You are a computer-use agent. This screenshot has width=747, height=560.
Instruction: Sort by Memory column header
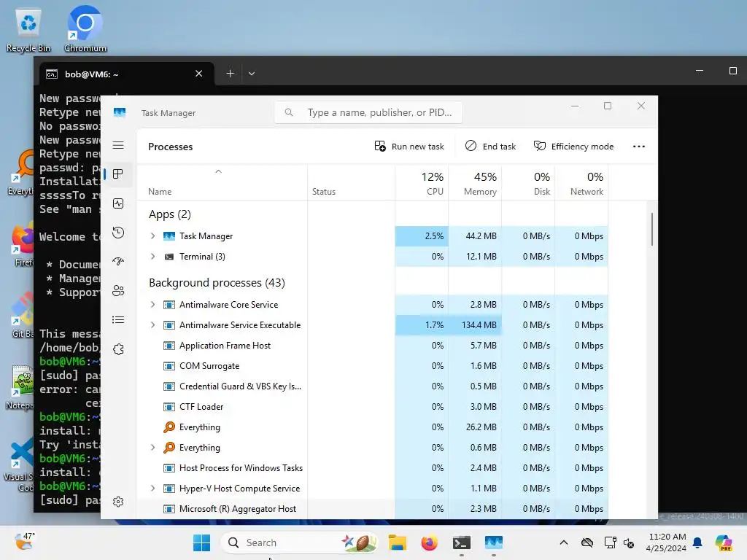[x=475, y=183]
